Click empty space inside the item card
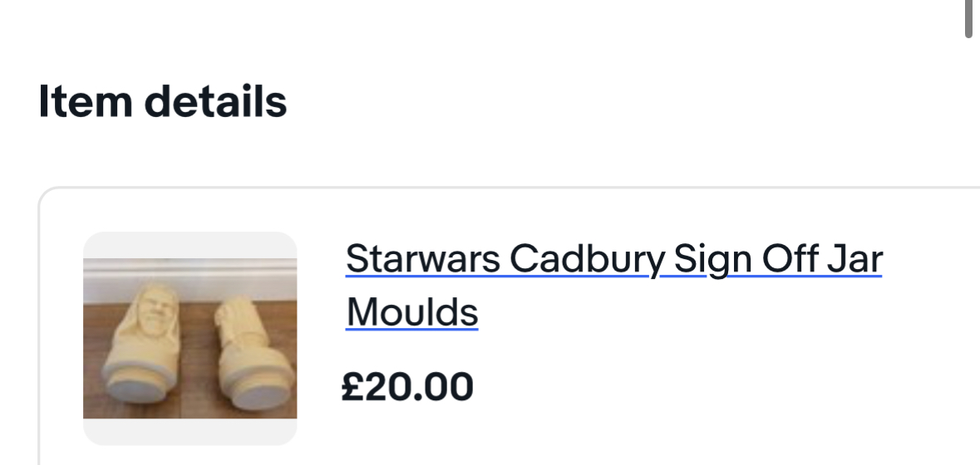Viewport: 980px width, 465px height. click(x=707, y=390)
